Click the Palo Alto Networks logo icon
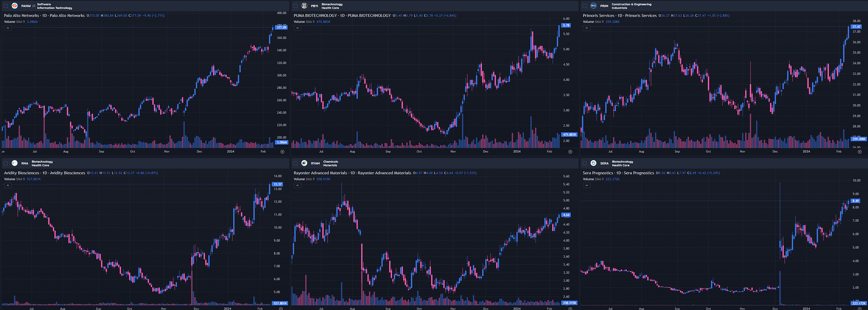 [x=15, y=6]
